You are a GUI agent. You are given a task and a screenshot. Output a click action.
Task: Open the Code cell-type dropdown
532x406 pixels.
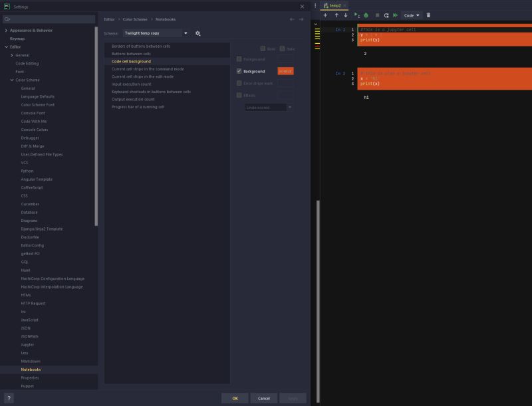[410, 15]
